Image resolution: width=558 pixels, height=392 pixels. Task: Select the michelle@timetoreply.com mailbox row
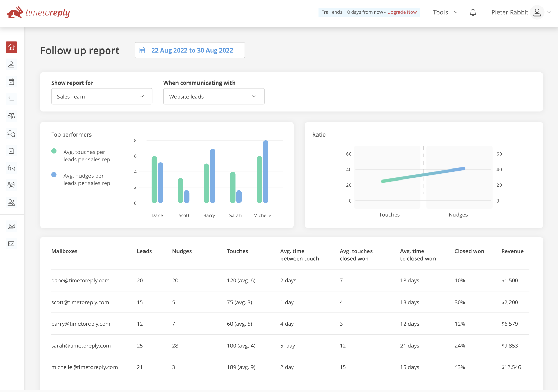(290, 367)
